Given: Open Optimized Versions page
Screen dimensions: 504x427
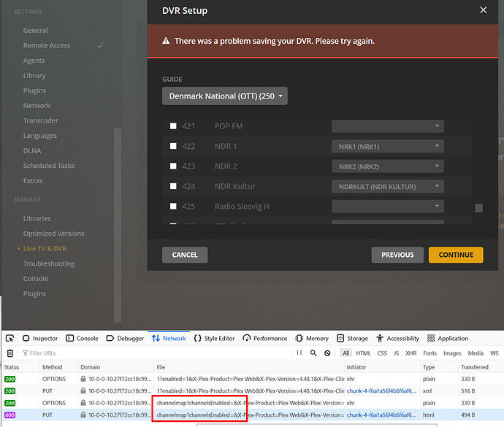Looking at the screenshot, I should click(x=53, y=234).
